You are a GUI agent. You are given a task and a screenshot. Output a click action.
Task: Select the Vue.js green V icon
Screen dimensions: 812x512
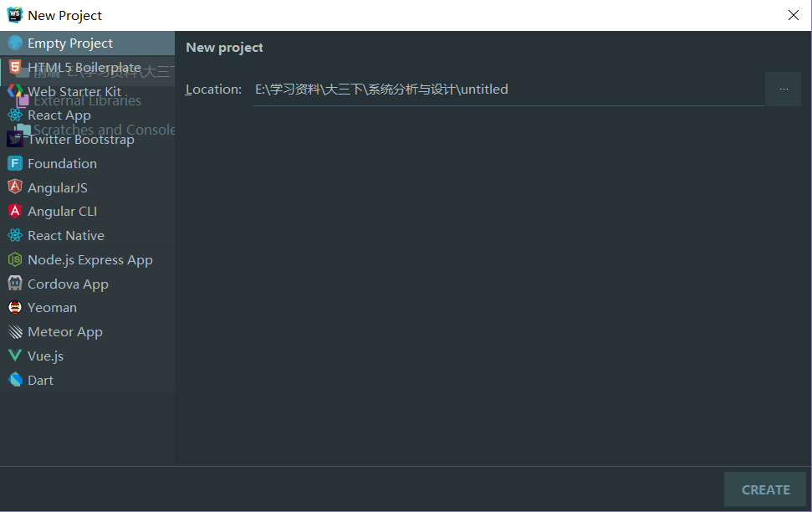pyautogui.click(x=15, y=356)
